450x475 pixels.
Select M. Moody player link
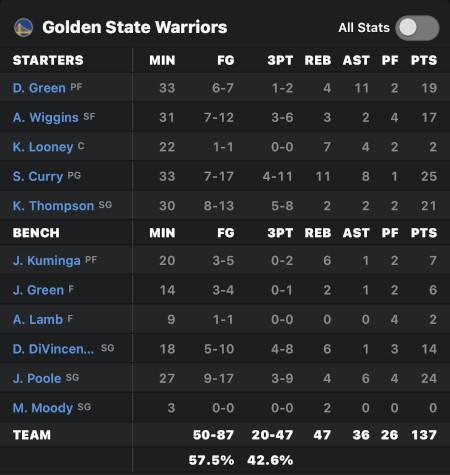pos(43,408)
